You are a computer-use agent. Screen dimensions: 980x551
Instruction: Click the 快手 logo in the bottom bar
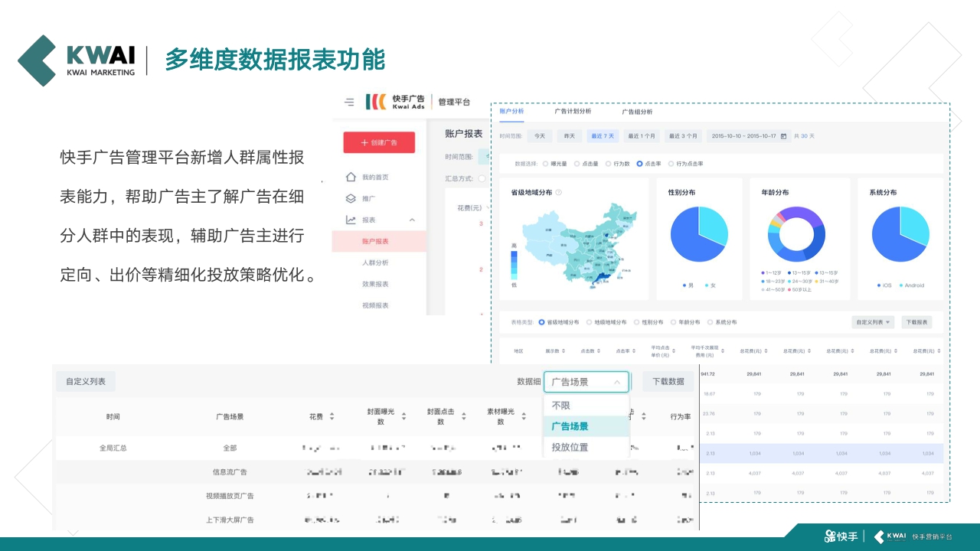click(x=841, y=537)
